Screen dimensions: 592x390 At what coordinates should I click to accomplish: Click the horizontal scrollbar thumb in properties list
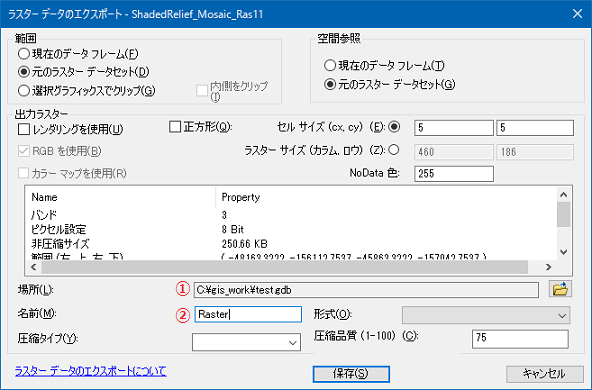284,267
